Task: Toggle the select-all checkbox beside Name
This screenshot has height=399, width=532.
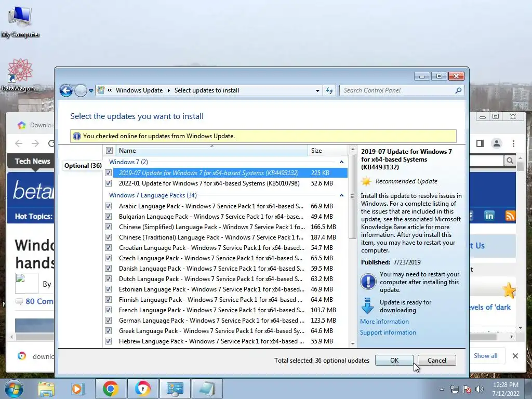Action: click(x=109, y=150)
